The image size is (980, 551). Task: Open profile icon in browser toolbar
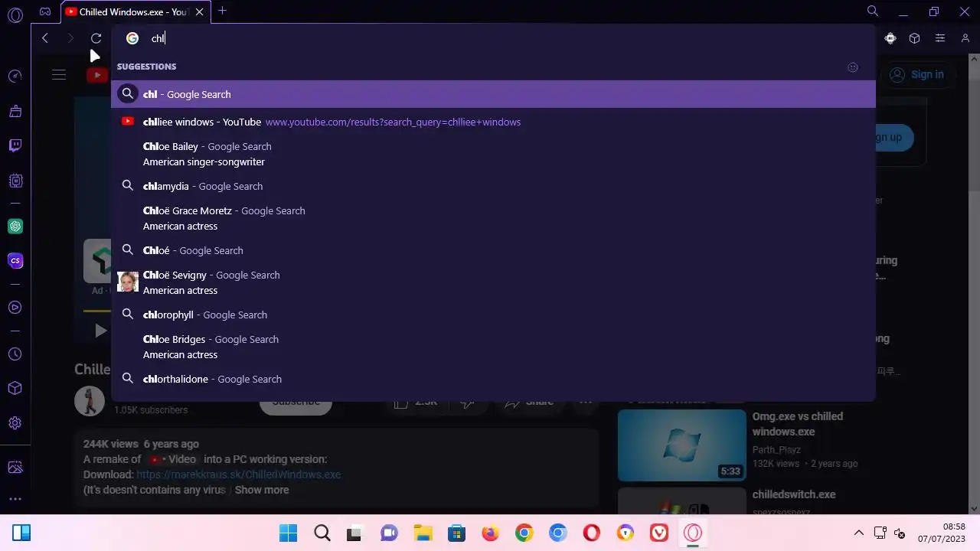click(965, 38)
